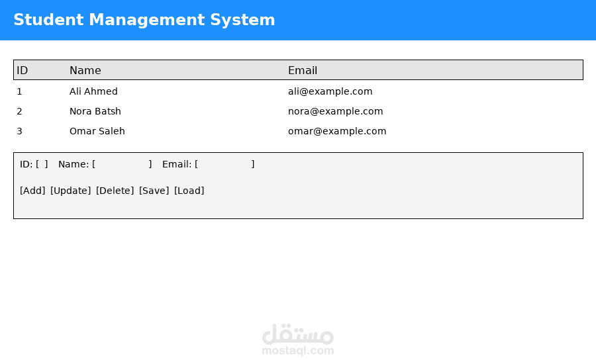The image size is (596, 364).
Task: Click the Delete button
Action: coord(115,191)
